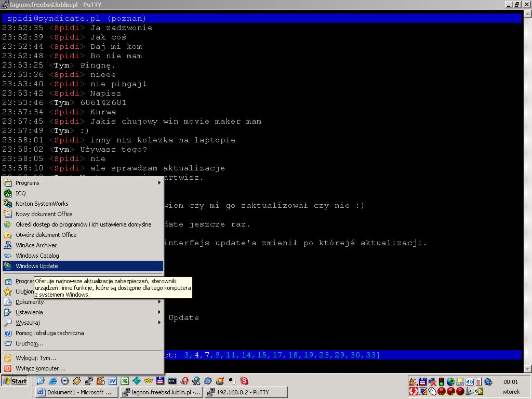Image resolution: width=532 pixels, height=399 pixels.
Task: Select the highlighted Windows Update entry
Action: pyautogui.click(x=83, y=266)
